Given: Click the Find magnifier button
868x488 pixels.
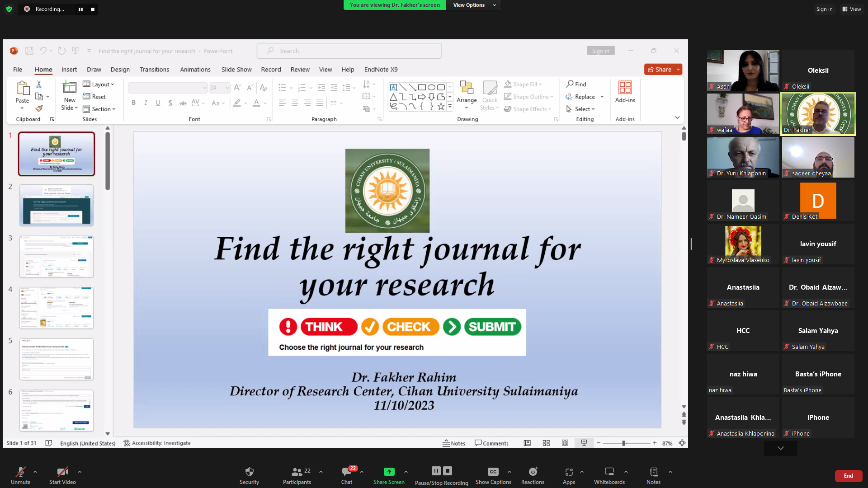Looking at the screenshot, I should [576, 84].
